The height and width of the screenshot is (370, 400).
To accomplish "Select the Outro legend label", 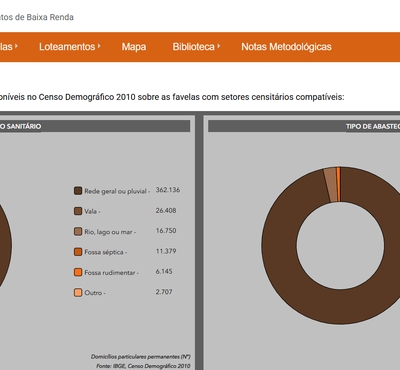I will tap(95, 293).
